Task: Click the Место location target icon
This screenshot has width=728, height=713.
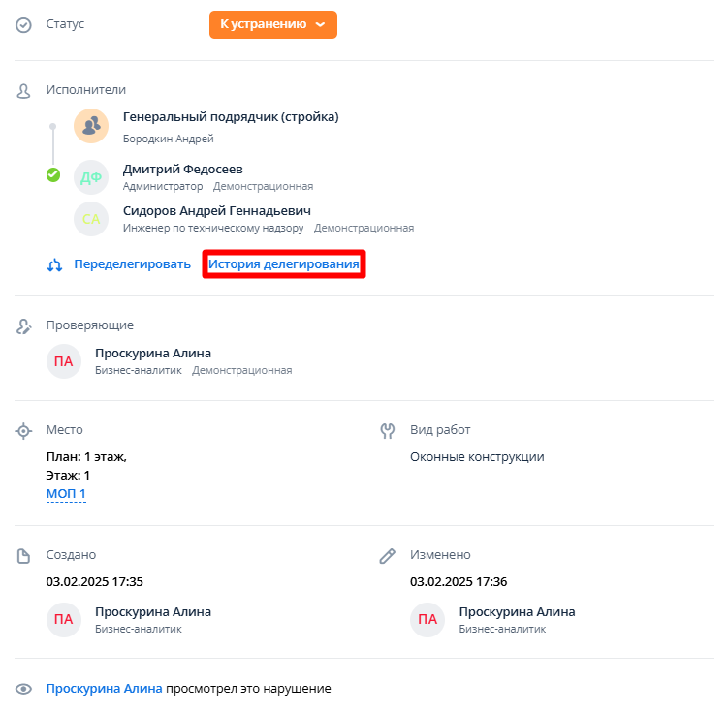Action: 24,430
